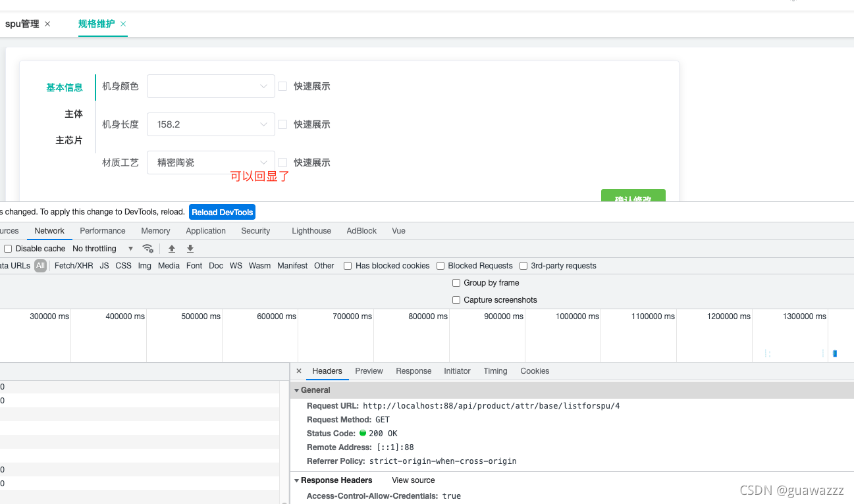This screenshot has height=504, width=854.
Task: Open the Application panel tab
Action: (x=205, y=231)
